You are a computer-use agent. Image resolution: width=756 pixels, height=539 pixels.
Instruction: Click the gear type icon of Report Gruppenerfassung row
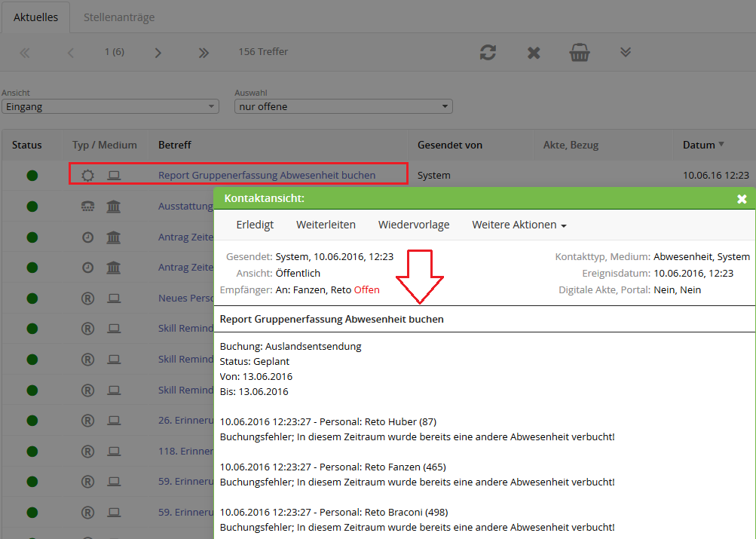(x=87, y=175)
